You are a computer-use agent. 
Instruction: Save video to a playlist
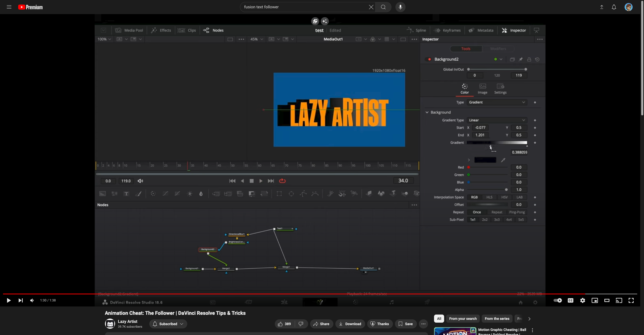pyautogui.click(x=406, y=324)
